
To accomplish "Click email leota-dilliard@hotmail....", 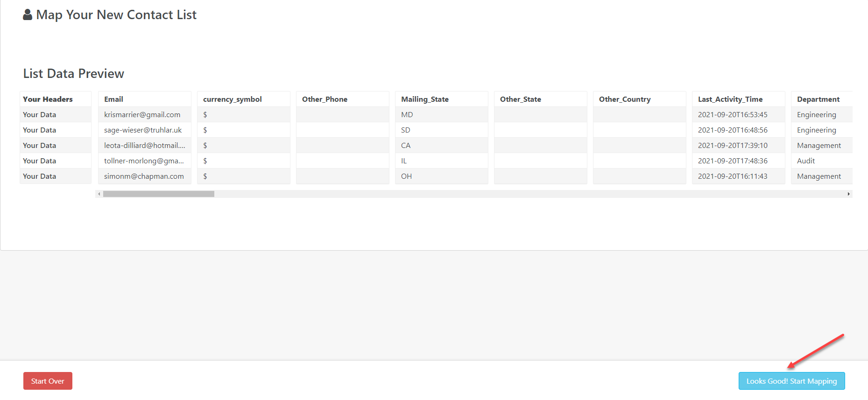I will coord(145,145).
